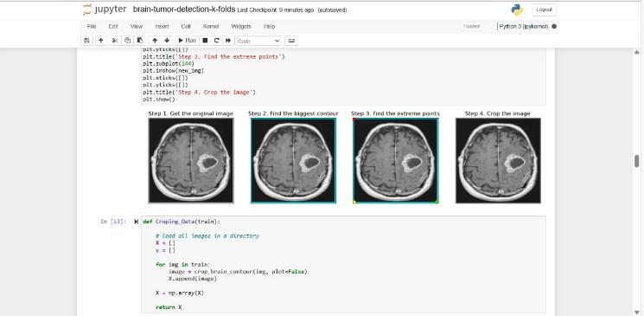Click the Logout button
Screen dimensions: 644x316
click(545, 10)
